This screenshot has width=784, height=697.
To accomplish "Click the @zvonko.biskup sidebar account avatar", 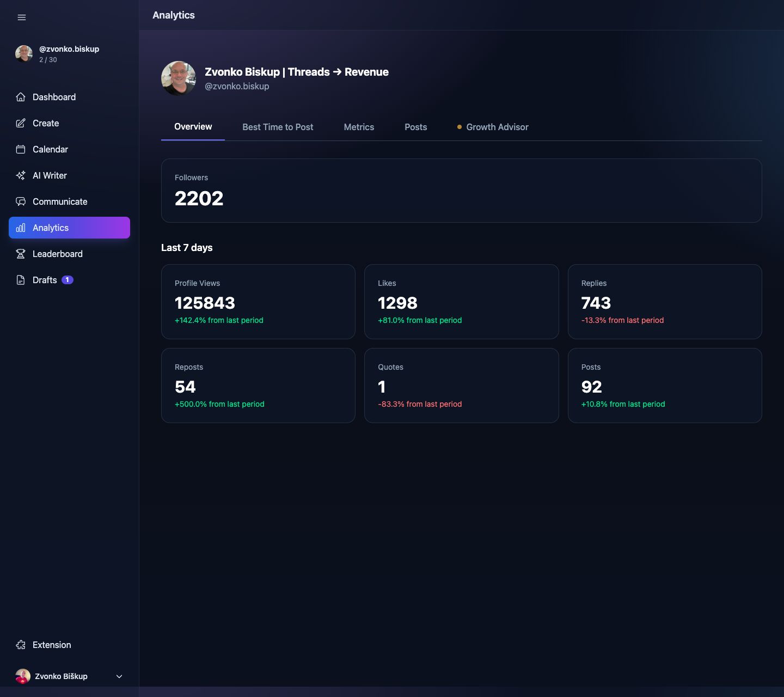I will click(x=24, y=54).
